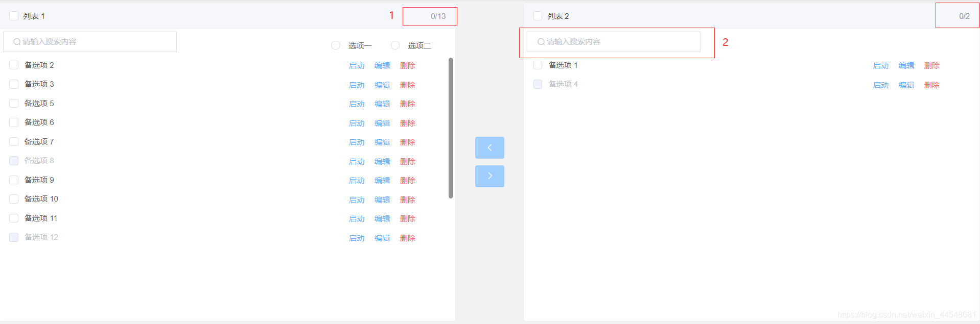This screenshot has height=324, width=980.
Task: Check the 备选项 7 checkbox
Action: (14, 141)
